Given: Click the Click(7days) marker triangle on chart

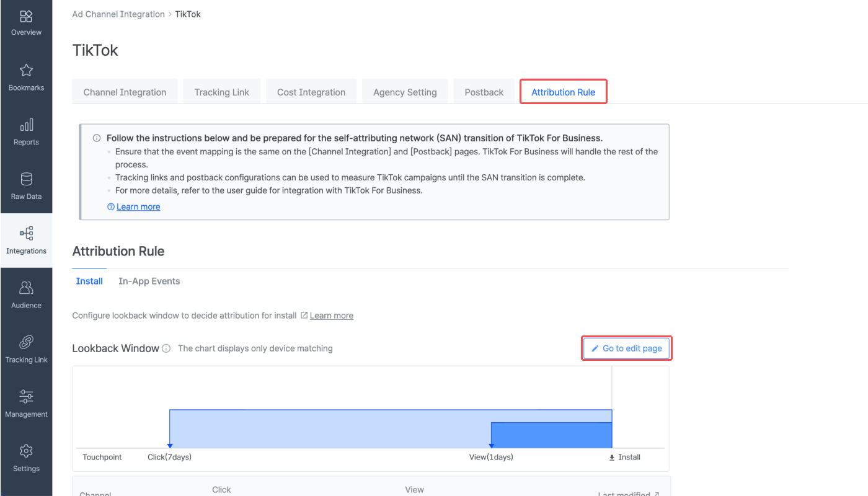Looking at the screenshot, I should click(x=170, y=445).
